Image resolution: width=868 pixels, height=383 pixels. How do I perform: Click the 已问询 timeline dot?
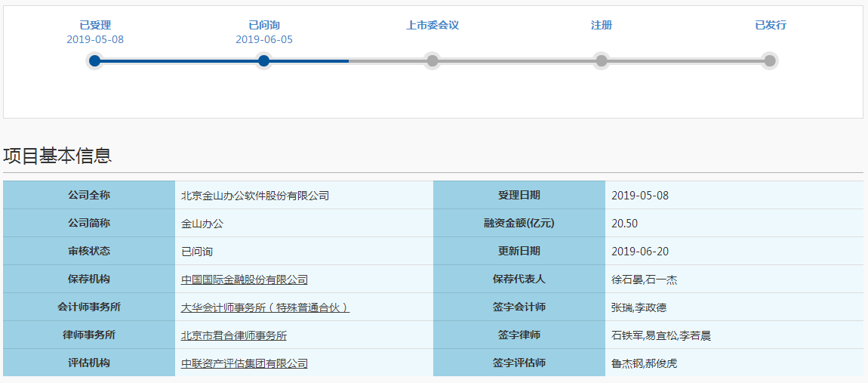(263, 60)
